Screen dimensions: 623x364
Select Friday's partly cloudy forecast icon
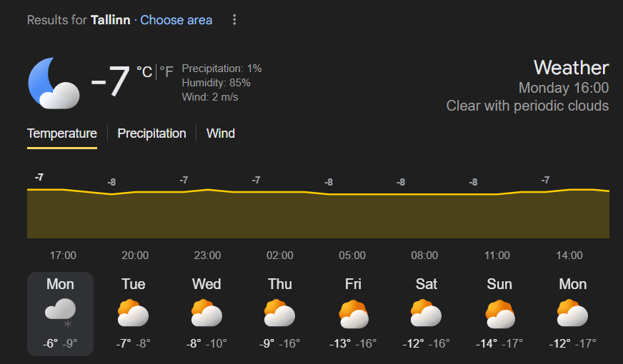point(353,313)
